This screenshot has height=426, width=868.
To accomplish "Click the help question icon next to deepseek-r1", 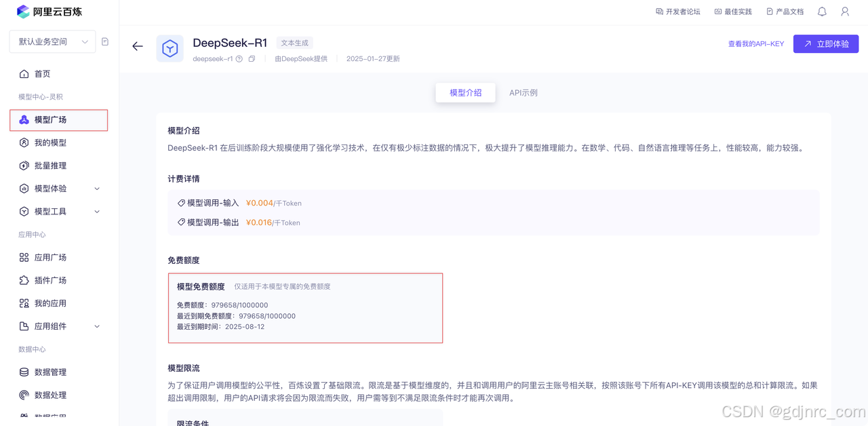I will click(239, 59).
